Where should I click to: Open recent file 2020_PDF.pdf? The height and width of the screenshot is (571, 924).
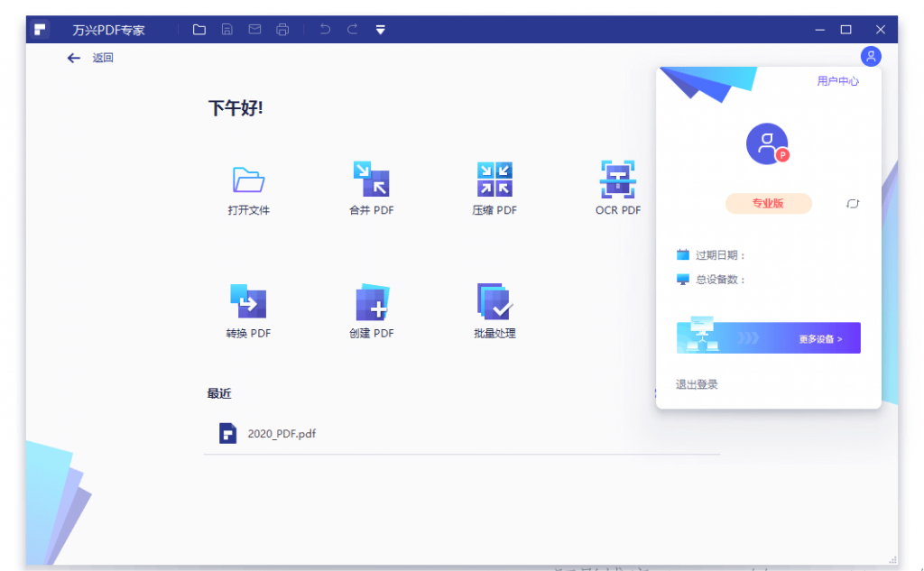pyautogui.click(x=281, y=433)
